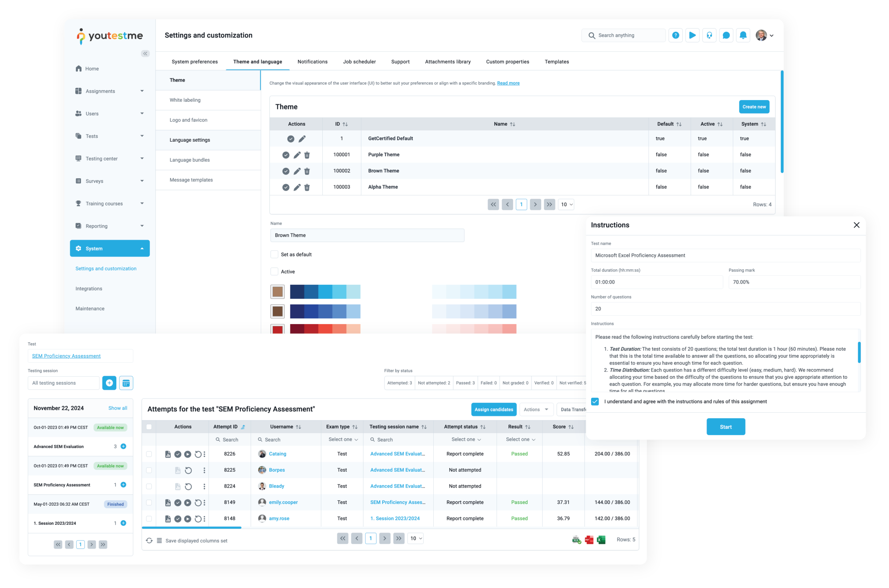Click the notifications bell icon
This screenshot has width=889, height=588.
(743, 35)
